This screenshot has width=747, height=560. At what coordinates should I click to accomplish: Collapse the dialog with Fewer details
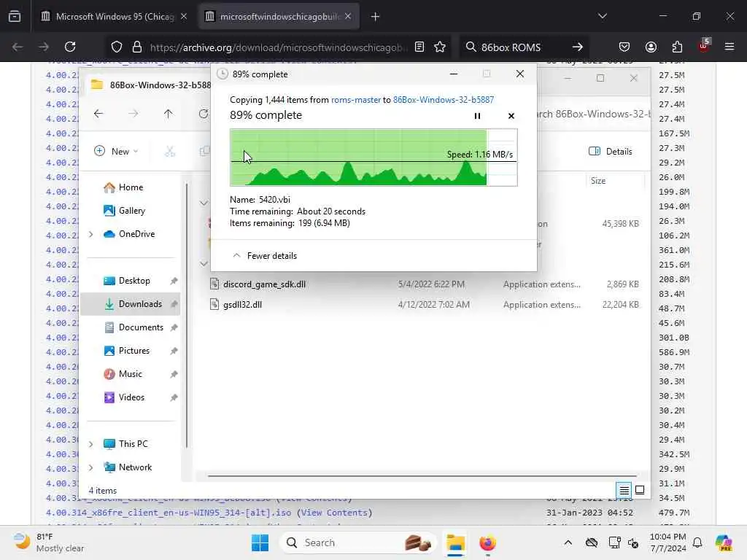(x=264, y=256)
